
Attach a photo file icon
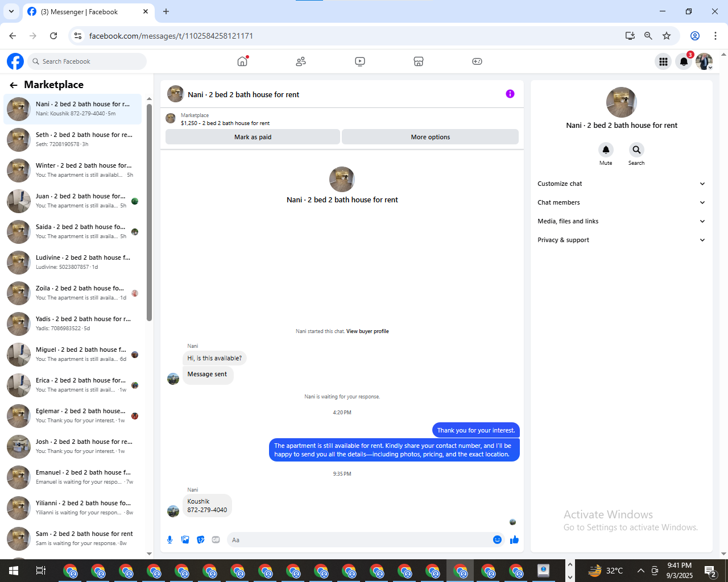[x=185, y=540]
